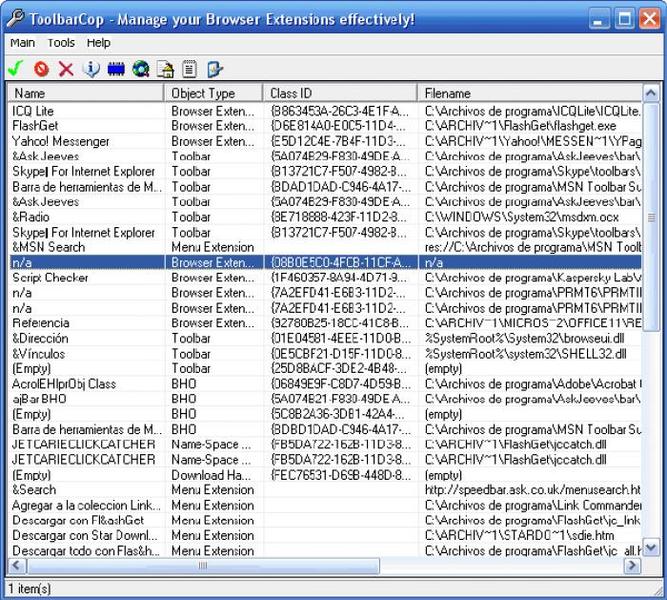Open the Tools menu
Screen dimensions: 667x600
(x=61, y=43)
